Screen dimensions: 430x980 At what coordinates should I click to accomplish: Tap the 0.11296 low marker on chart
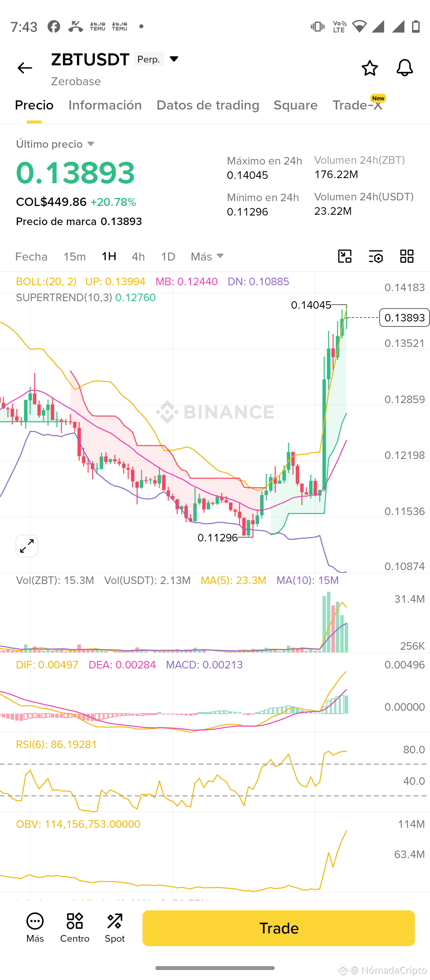pyautogui.click(x=218, y=538)
